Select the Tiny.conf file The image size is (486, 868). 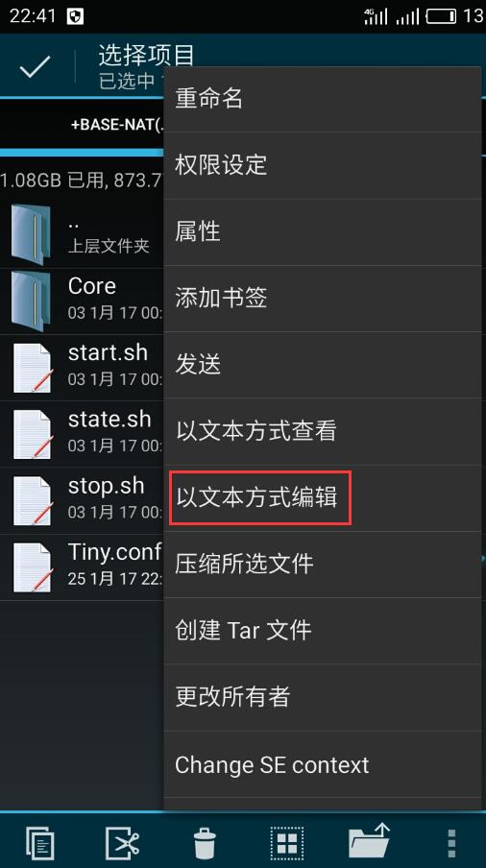82,567
